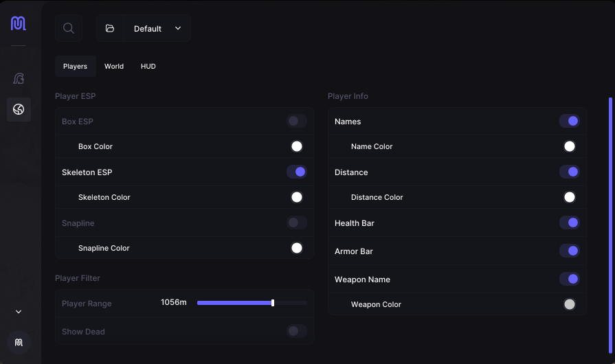The width and height of the screenshot is (615, 364).
Task: Expand the chevron at the sidebar bottom
Action: coord(19,312)
